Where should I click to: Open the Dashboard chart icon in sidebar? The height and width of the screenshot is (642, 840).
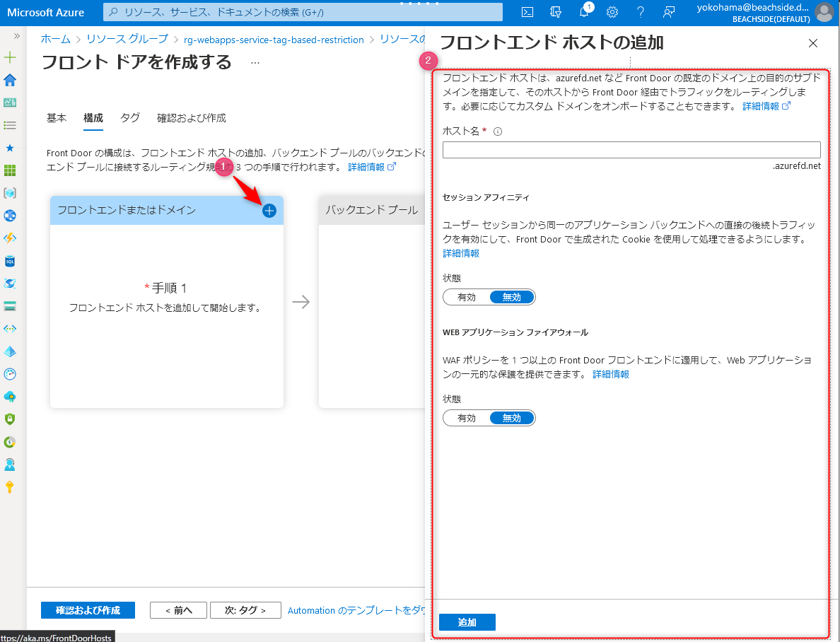[10, 103]
